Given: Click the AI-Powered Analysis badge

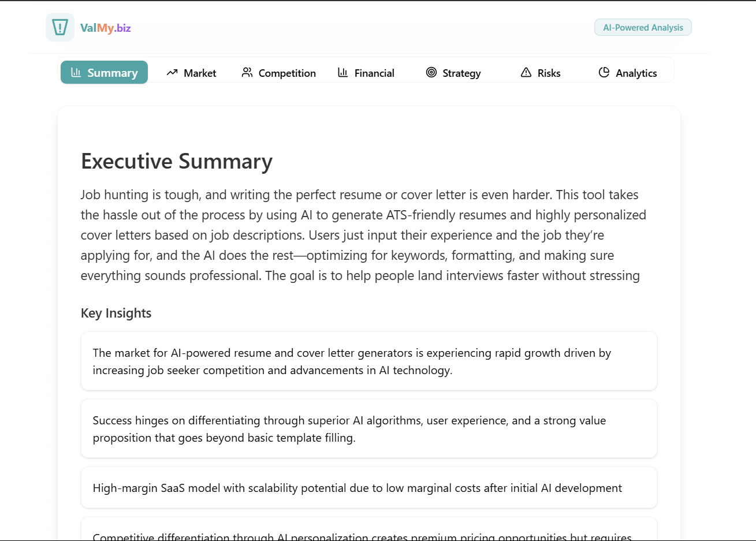Looking at the screenshot, I should pos(643,28).
